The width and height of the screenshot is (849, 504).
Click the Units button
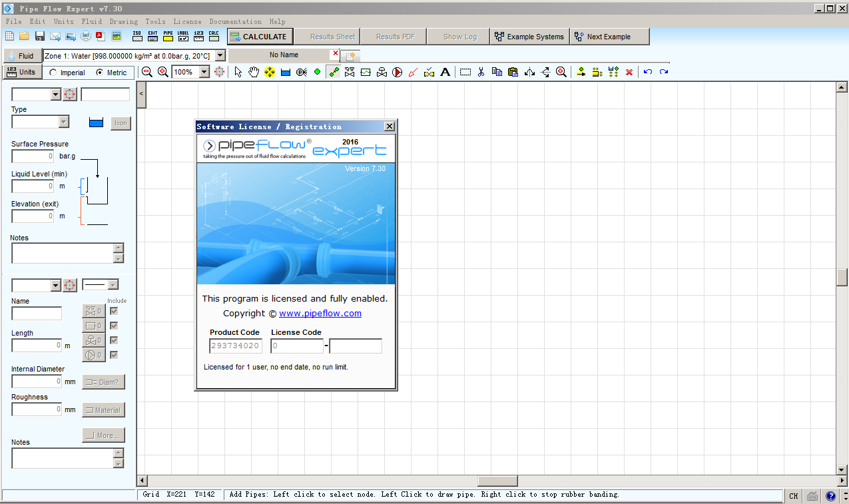[x=22, y=73]
